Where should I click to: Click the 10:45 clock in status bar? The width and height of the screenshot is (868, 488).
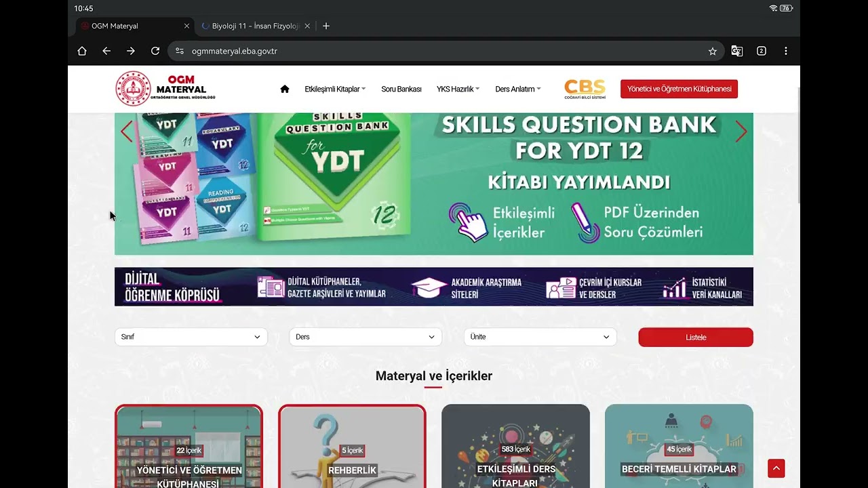pos(83,8)
